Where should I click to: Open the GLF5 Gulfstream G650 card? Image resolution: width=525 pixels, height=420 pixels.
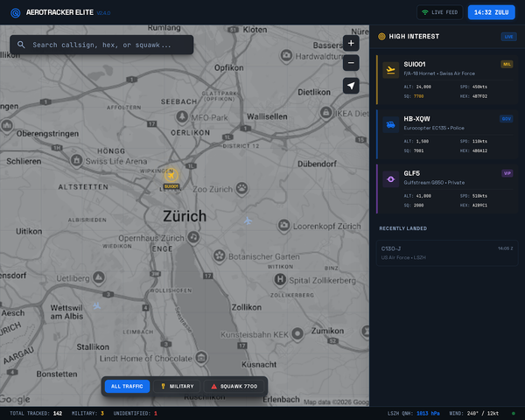pyautogui.click(x=447, y=189)
